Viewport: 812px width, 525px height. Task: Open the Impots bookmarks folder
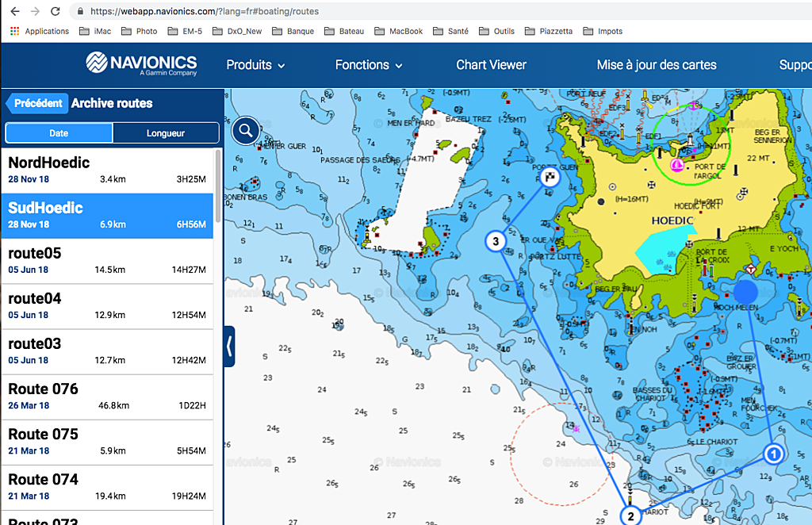pos(603,31)
